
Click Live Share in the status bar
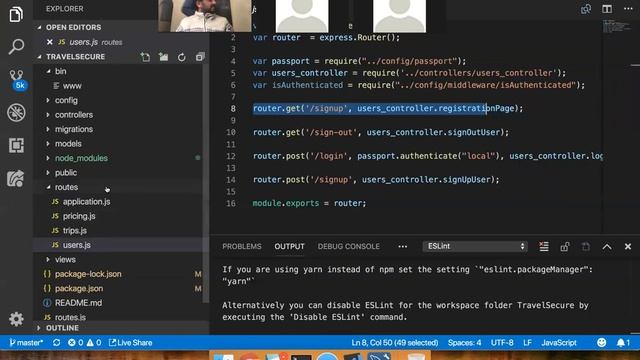131,342
